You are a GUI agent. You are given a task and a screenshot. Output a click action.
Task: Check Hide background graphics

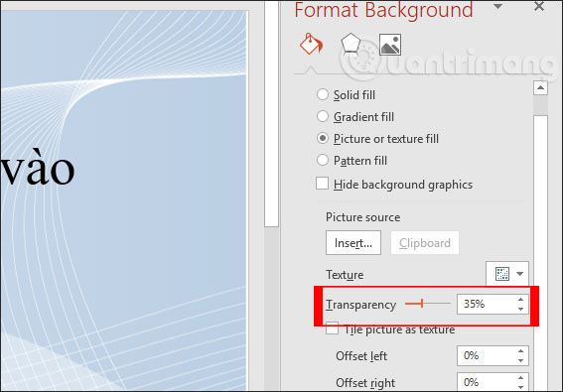tap(322, 184)
